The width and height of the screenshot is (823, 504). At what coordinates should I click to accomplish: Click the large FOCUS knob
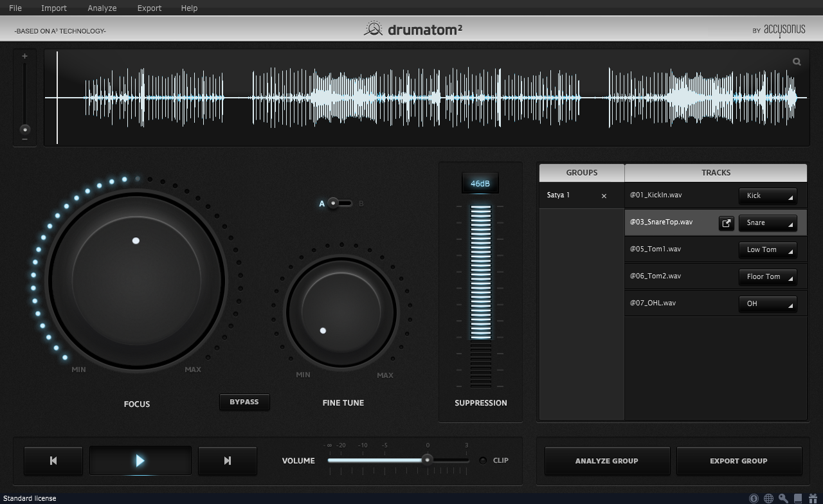(x=137, y=280)
